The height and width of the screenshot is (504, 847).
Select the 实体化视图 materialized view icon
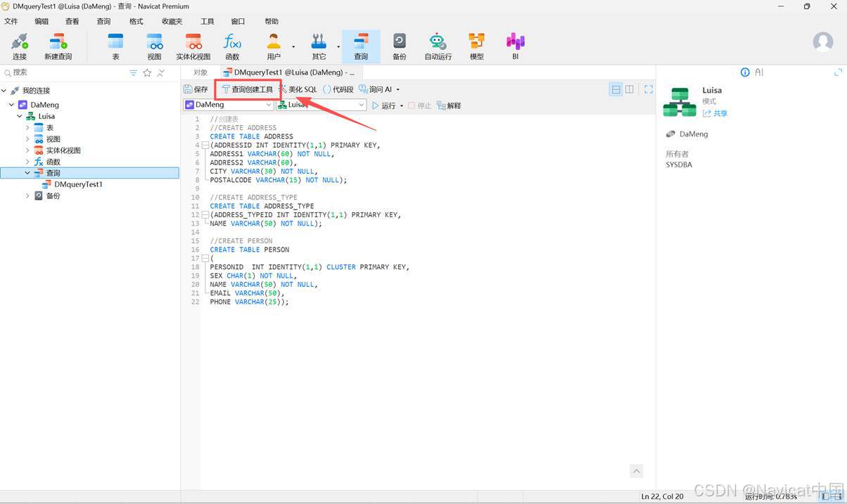[x=193, y=46]
